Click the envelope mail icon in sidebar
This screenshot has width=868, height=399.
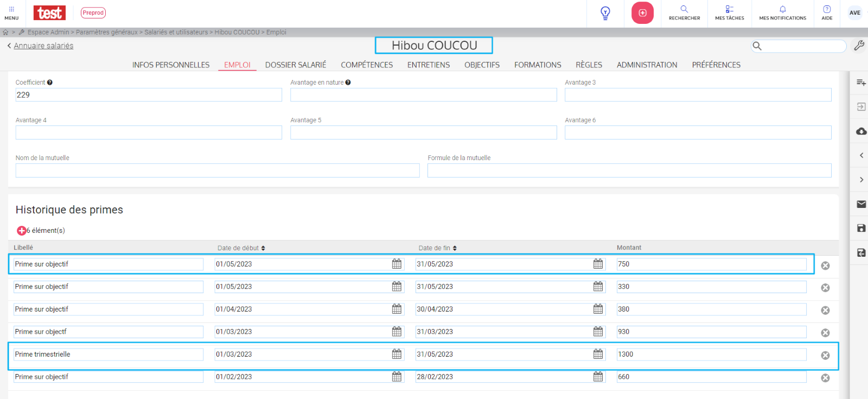pos(861,204)
